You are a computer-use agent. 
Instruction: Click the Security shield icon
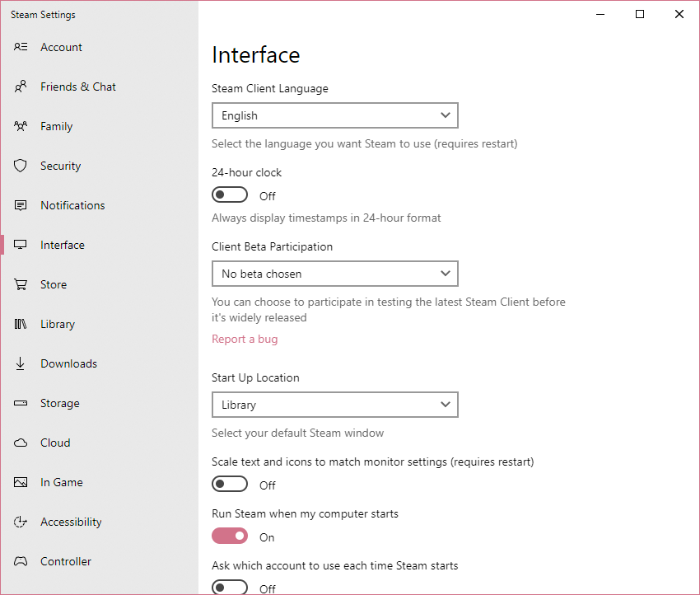pos(21,166)
